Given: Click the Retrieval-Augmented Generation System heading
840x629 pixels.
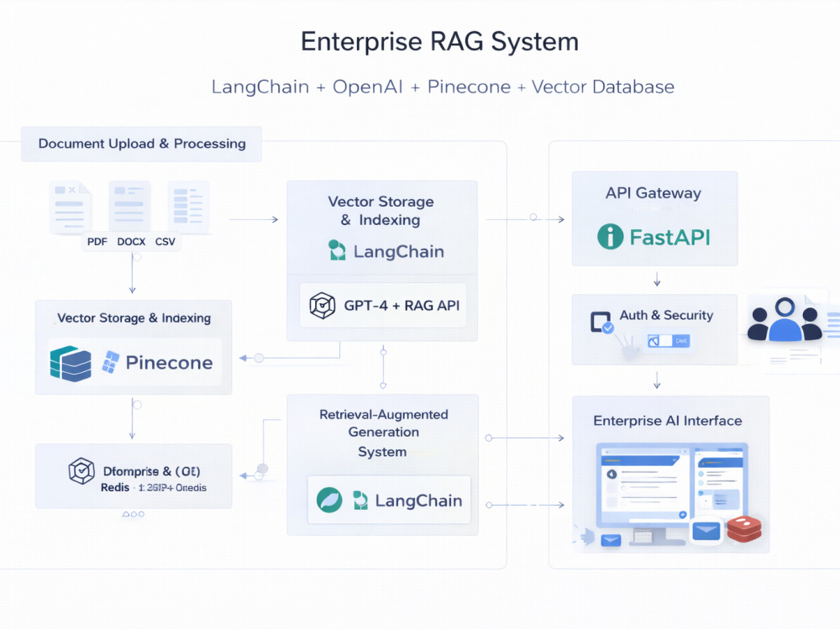Looking at the screenshot, I should click(384, 432).
